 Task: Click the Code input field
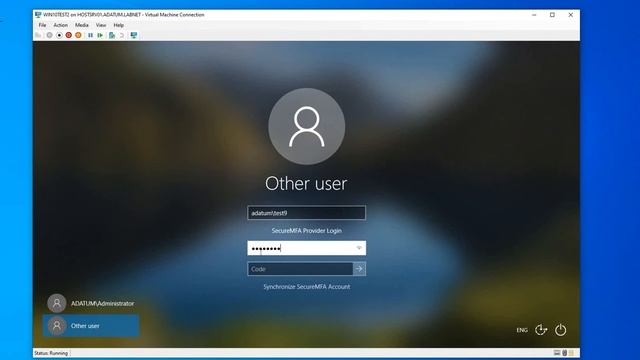coord(300,269)
